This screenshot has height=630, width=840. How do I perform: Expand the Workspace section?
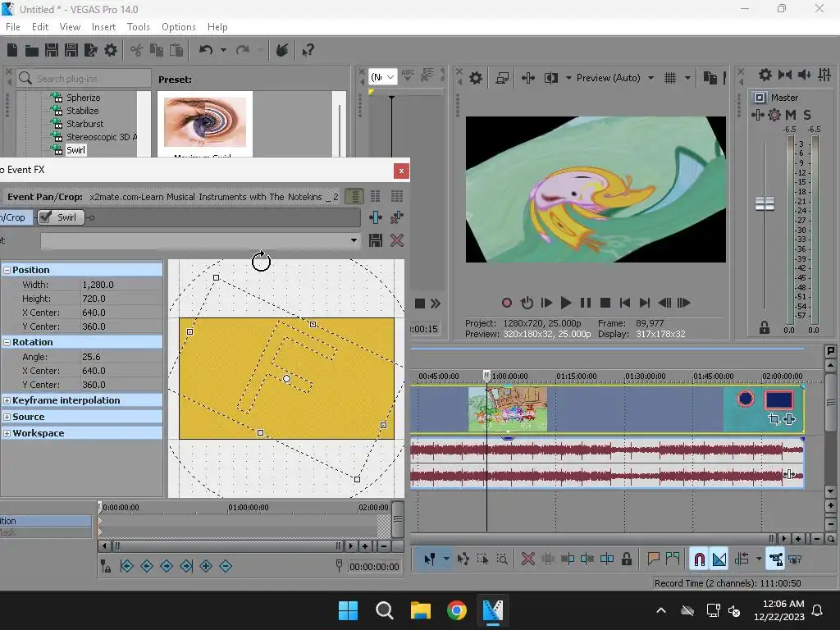(7, 433)
